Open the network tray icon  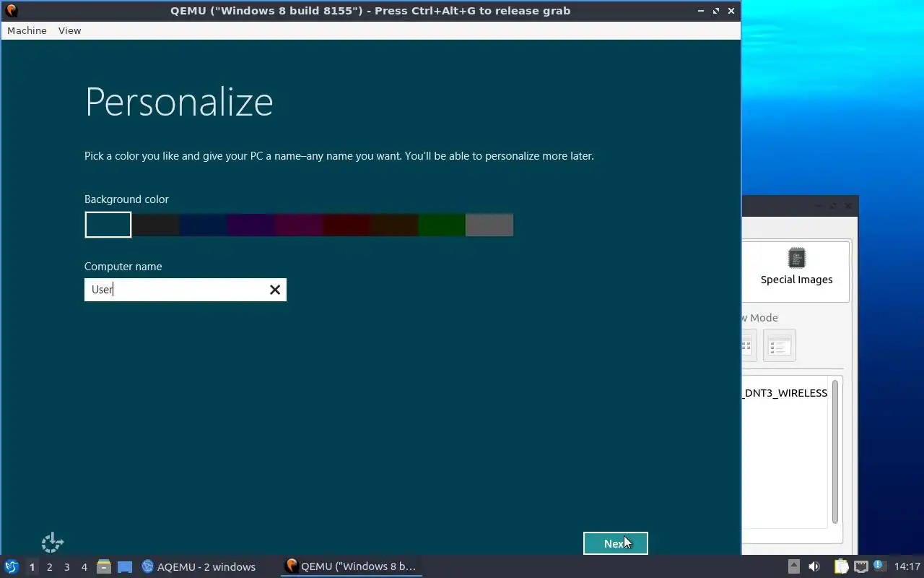pos(860,567)
